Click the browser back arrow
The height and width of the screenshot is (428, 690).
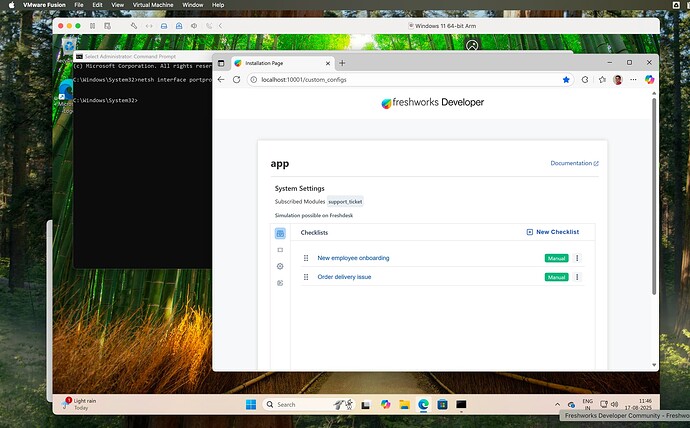[222, 79]
